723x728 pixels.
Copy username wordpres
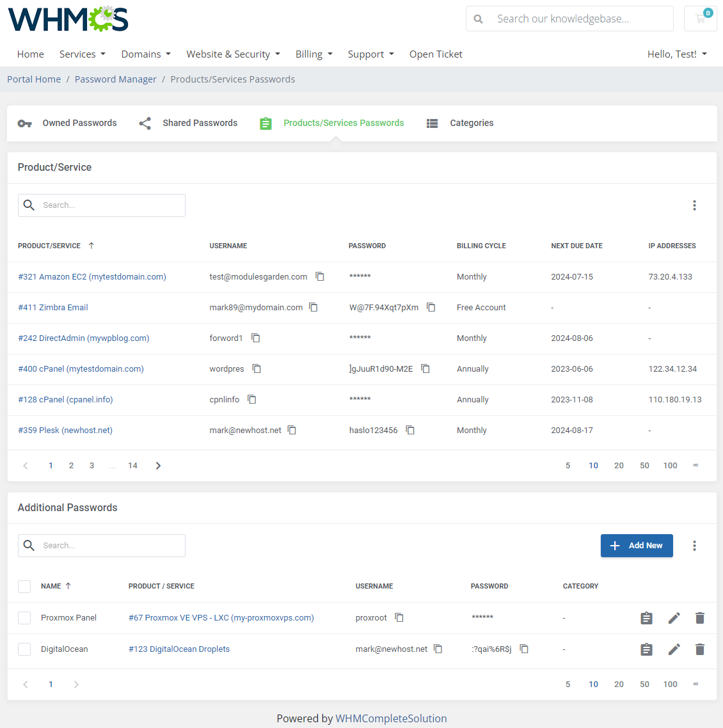pos(257,368)
